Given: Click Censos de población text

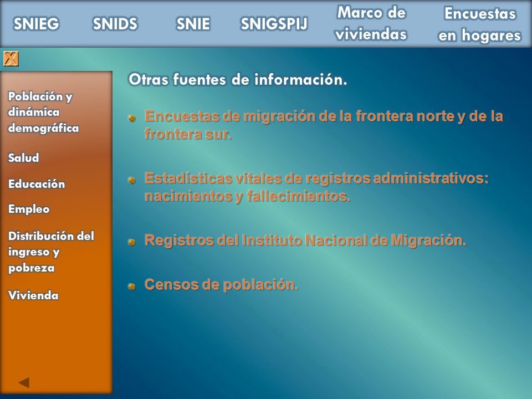Looking at the screenshot, I should 222,285.
